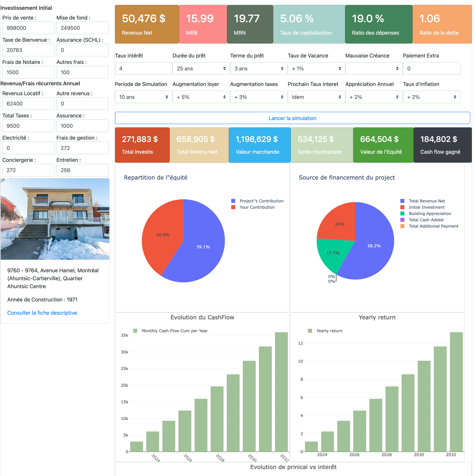Click "Année de Construction : 1971" text
Viewport: 476px width, 476px height.
coord(42,299)
